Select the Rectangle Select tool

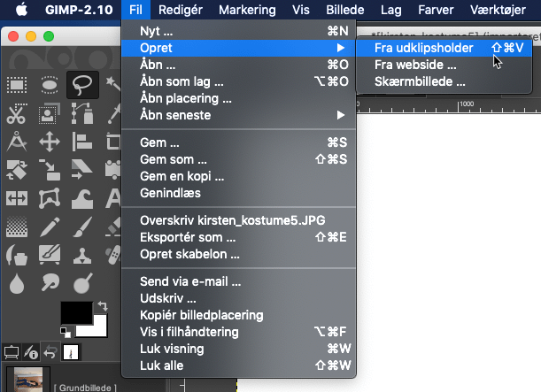pos(17,85)
